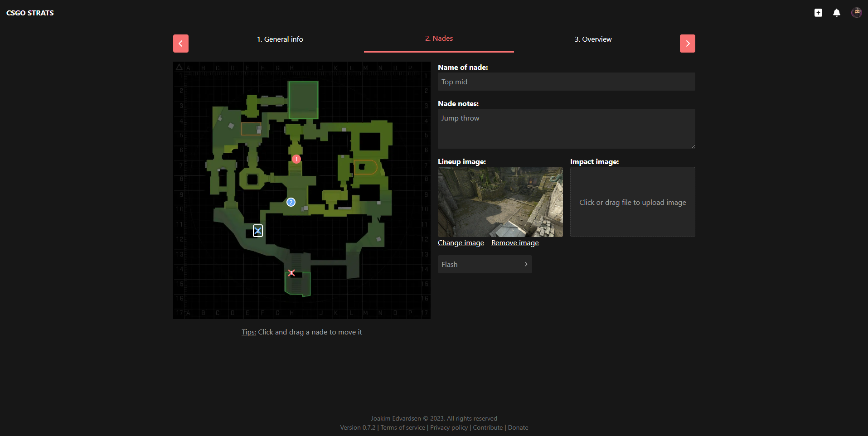Switch to the General info tab

click(x=280, y=39)
